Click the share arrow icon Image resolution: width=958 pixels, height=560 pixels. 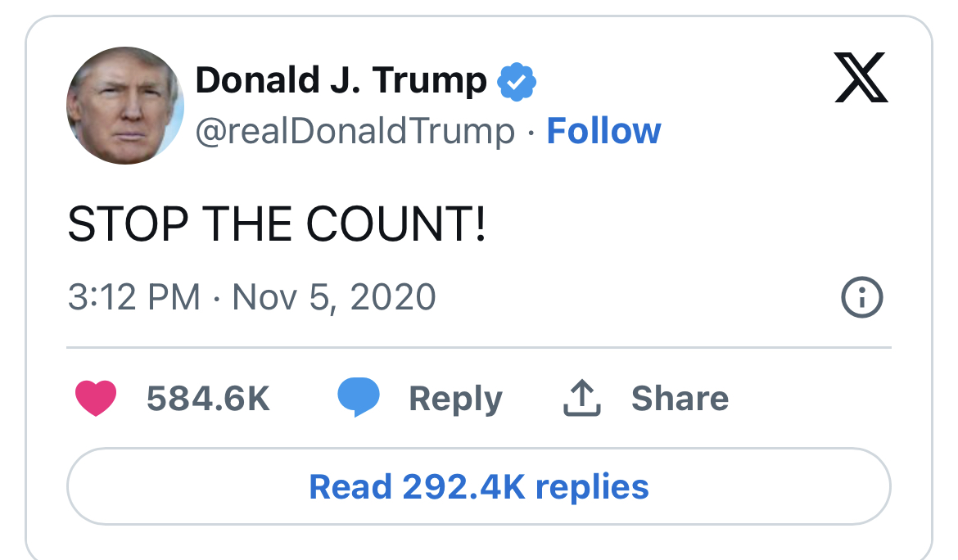(582, 399)
